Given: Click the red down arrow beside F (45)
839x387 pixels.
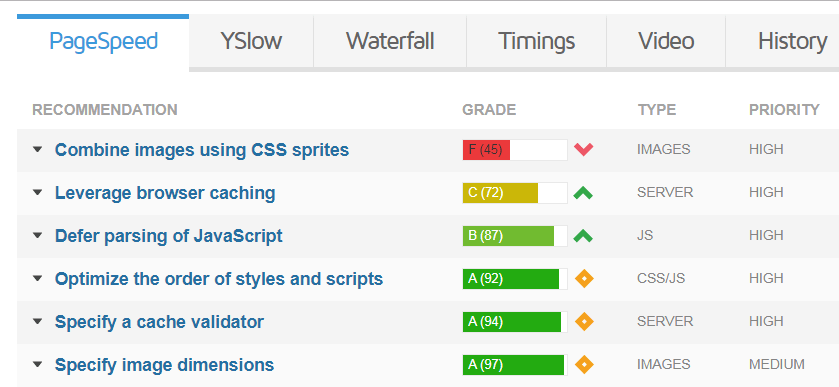Looking at the screenshot, I should pos(583,149).
